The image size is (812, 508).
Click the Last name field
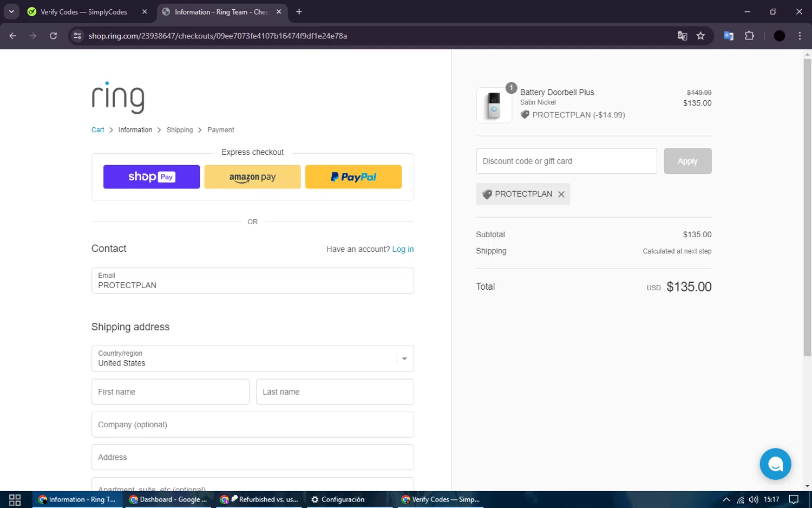click(335, 392)
